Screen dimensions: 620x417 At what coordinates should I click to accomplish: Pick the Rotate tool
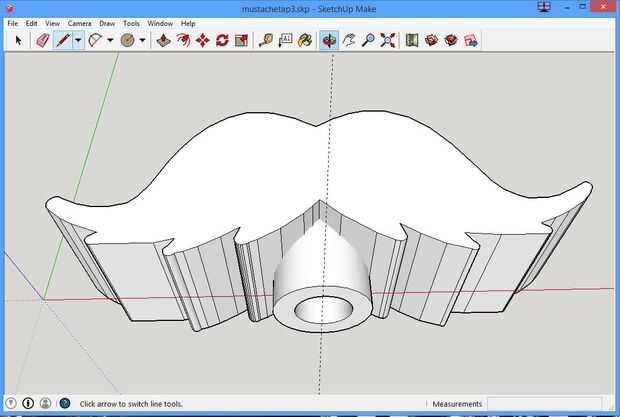pyautogui.click(x=222, y=40)
